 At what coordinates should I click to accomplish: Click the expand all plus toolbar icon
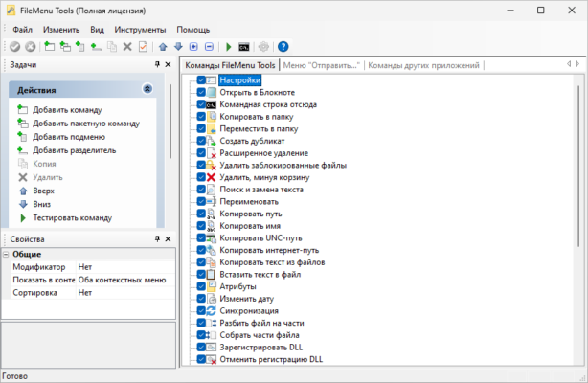point(193,47)
